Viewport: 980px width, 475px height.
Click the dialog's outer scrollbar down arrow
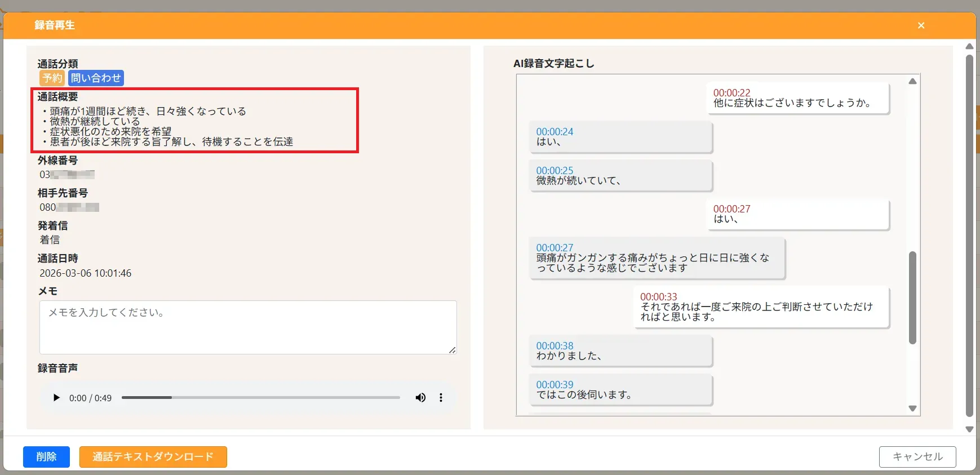tap(969, 429)
